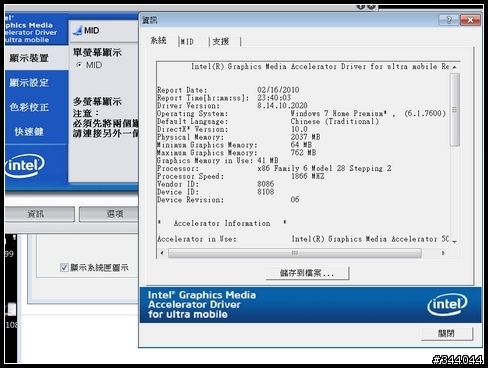Click the Report Date value 02/16/2010
Viewport: 488px width, 368px height.
pos(278,90)
